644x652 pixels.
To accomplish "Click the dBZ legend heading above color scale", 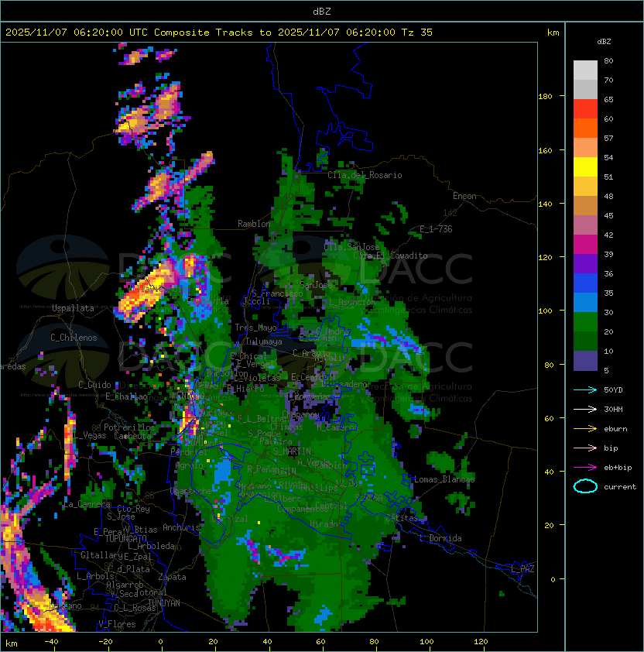I will (604, 42).
